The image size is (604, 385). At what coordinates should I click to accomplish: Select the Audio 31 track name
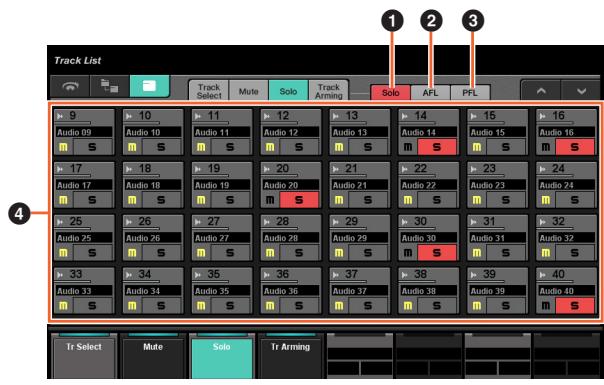pos(498,238)
